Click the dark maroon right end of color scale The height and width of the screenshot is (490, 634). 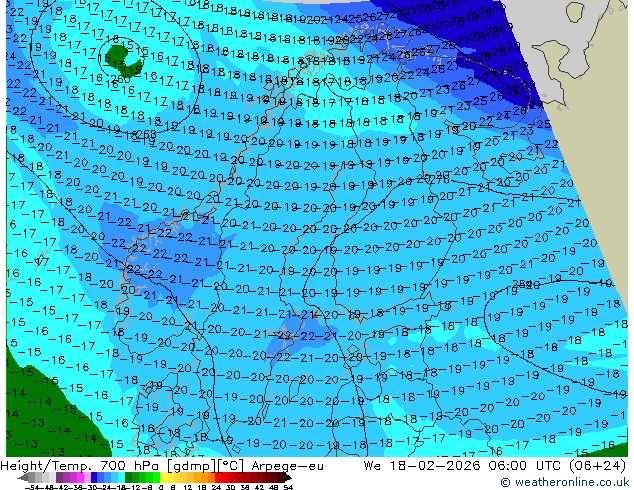(288, 478)
